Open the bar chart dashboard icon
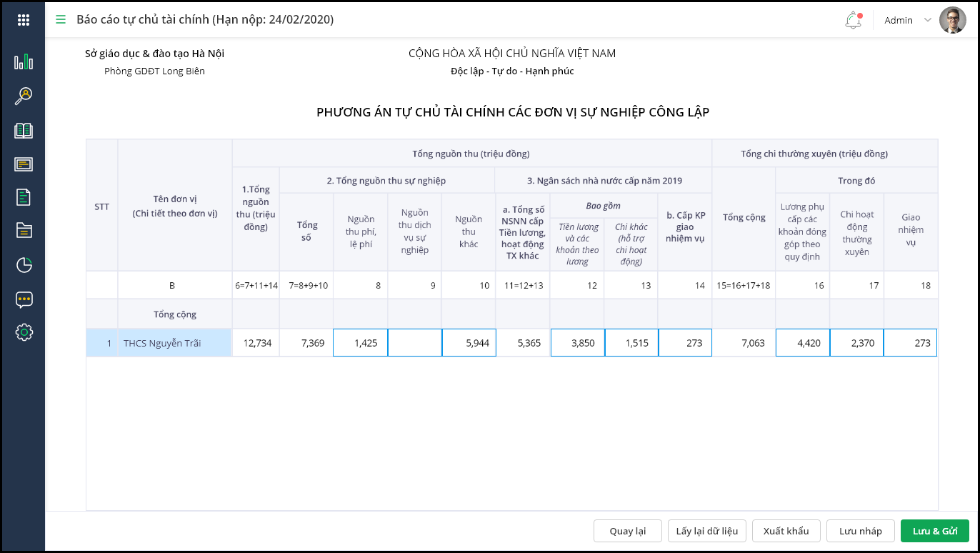This screenshot has width=980, height=553. pos(24,62)
